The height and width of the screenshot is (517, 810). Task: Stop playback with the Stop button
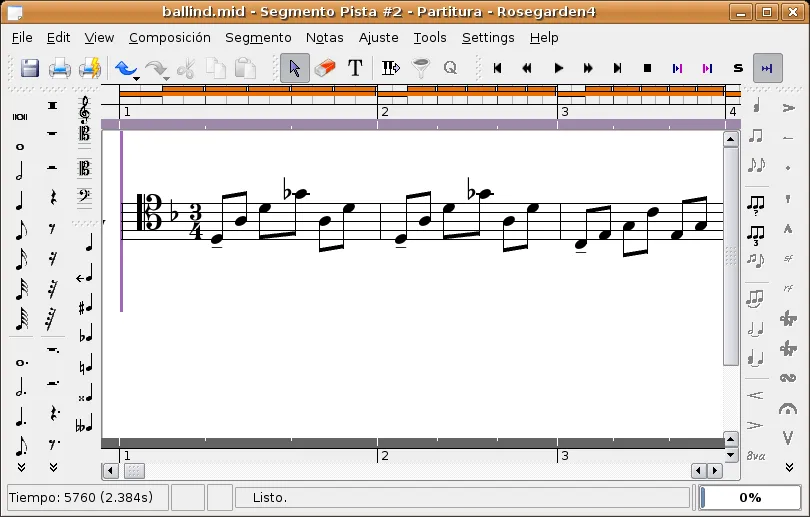coord(647,68)
